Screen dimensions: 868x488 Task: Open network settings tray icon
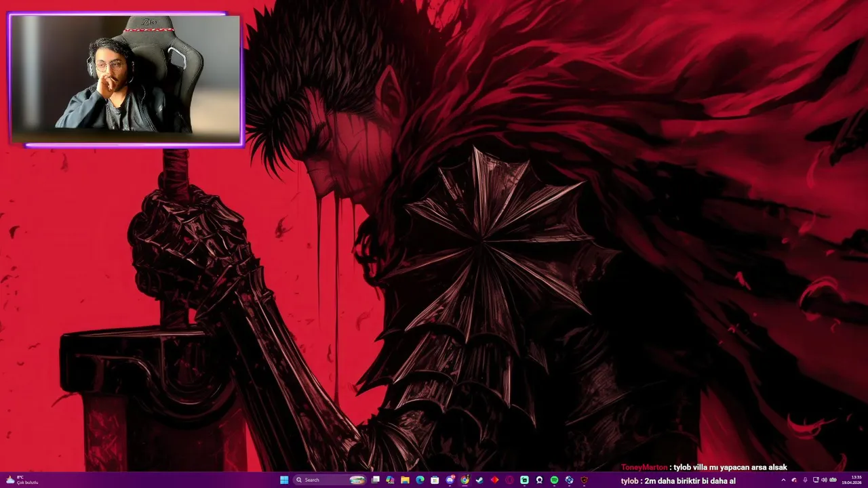click(816, 480)
